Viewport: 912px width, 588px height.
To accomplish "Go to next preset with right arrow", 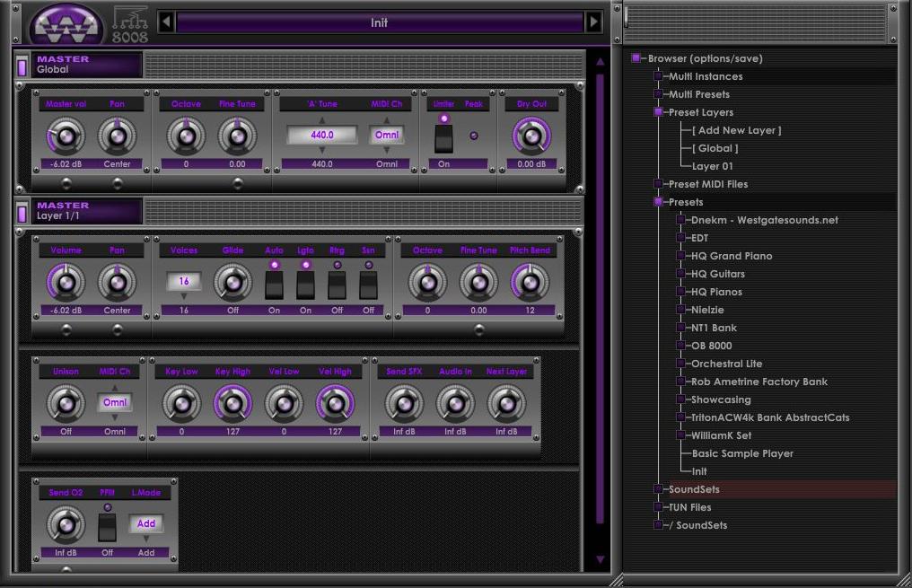I will click(593, 22).
